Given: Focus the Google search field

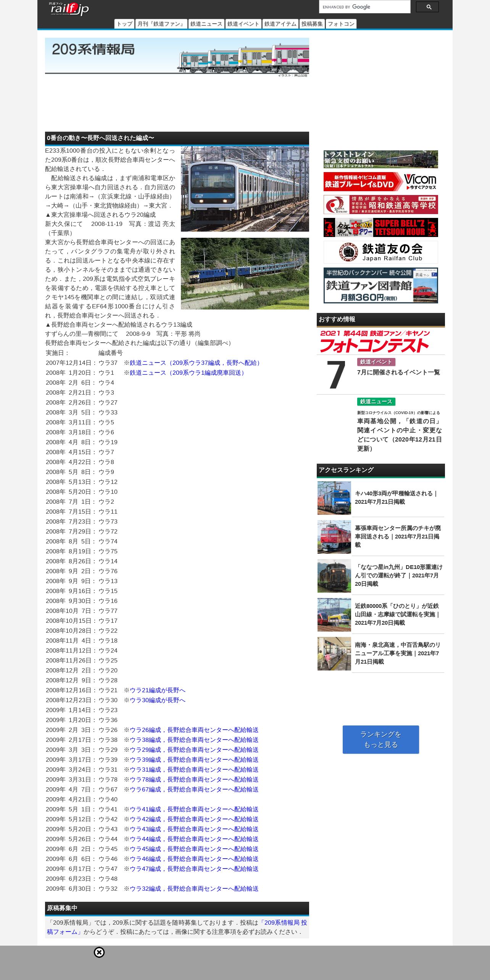Looking at the screenshot, I should pyautogui.click(x=364, y=7).
